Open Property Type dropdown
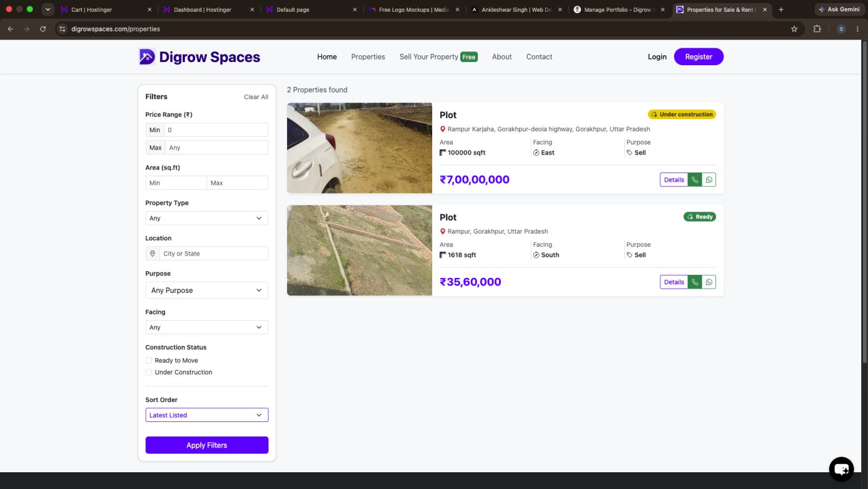Image resolution: width=868 pixels, height=489 pixels. pyautogui.click(x=207, y=218)
